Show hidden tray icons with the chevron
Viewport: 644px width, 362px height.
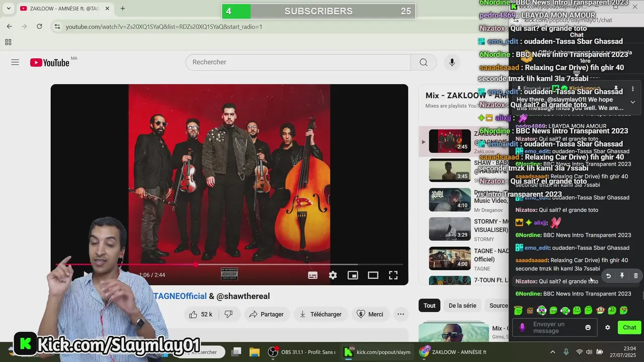[552, 352]
